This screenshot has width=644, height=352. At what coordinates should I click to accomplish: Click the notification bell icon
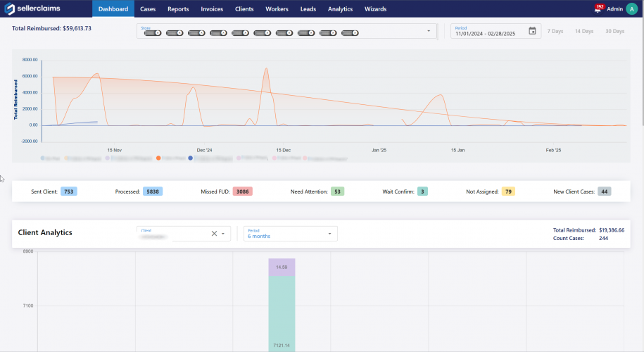[598, 10]
